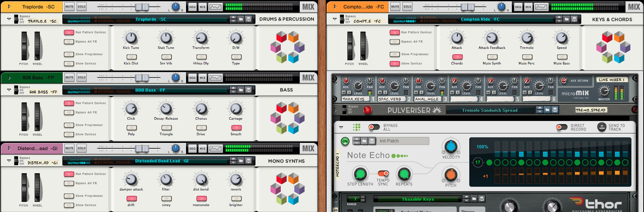Disable the Smash button on 808 Bass

click(x=236, y=127)
